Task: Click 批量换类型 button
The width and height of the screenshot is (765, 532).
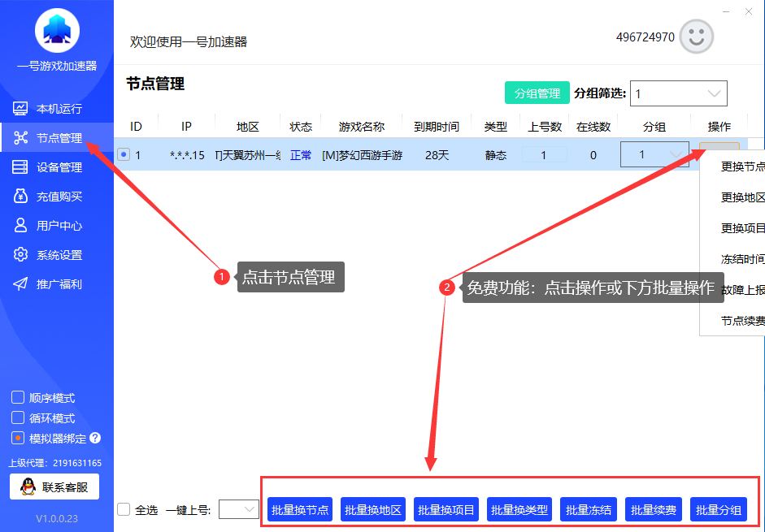Action: tap(519, 509)
